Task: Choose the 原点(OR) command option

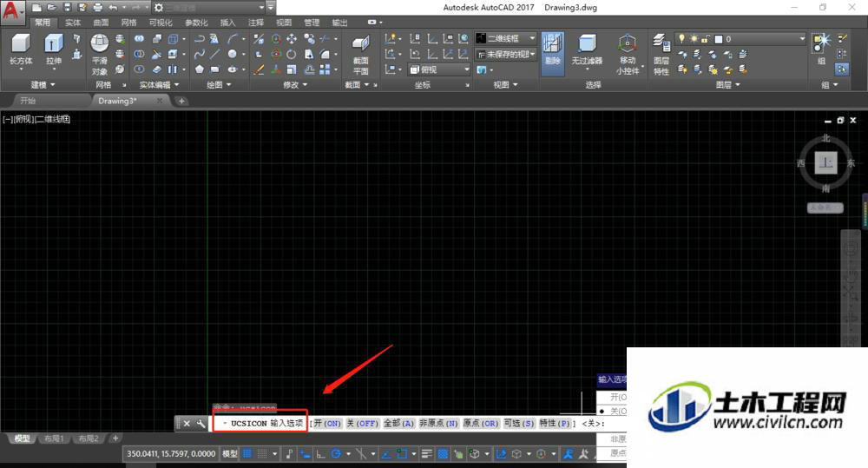Action: tap(481, 423)
